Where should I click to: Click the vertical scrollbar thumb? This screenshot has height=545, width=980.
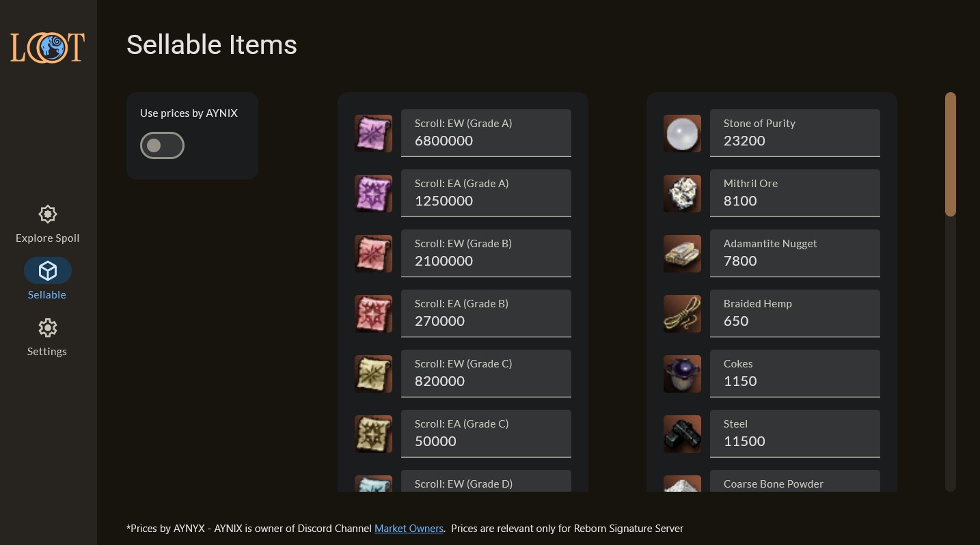[x=950, y=154]
